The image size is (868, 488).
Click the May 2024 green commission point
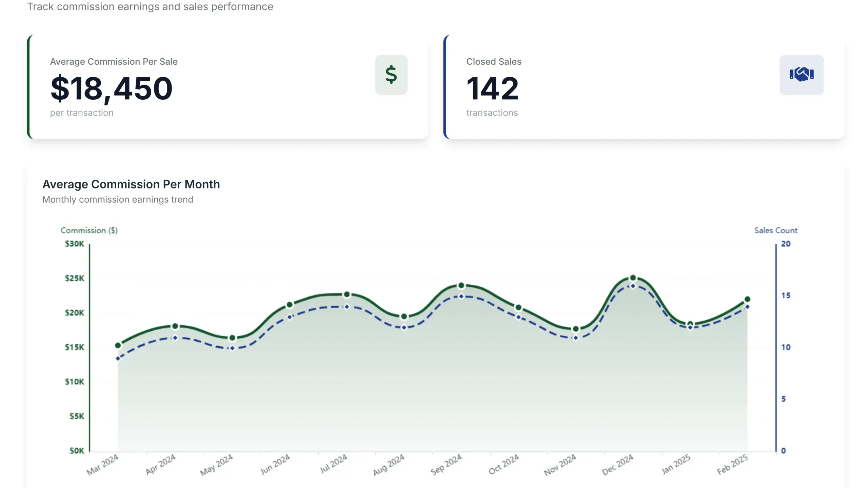click(x=232, y=338)
